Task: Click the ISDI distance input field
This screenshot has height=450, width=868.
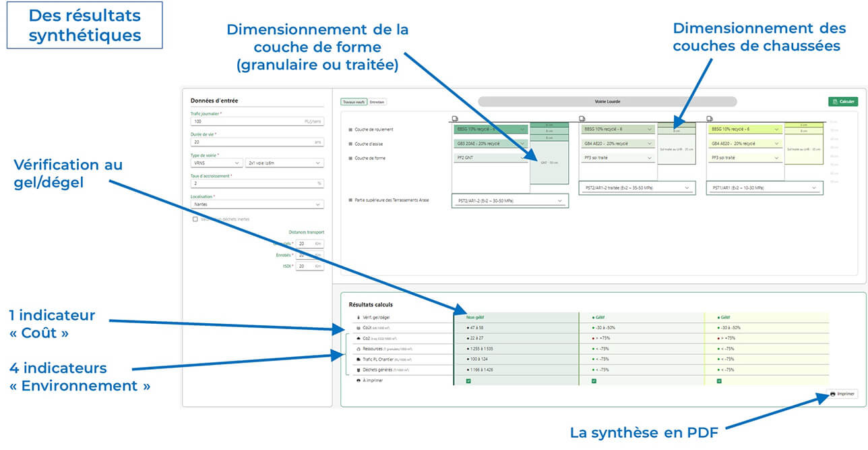Action: [x=310, y=266]
